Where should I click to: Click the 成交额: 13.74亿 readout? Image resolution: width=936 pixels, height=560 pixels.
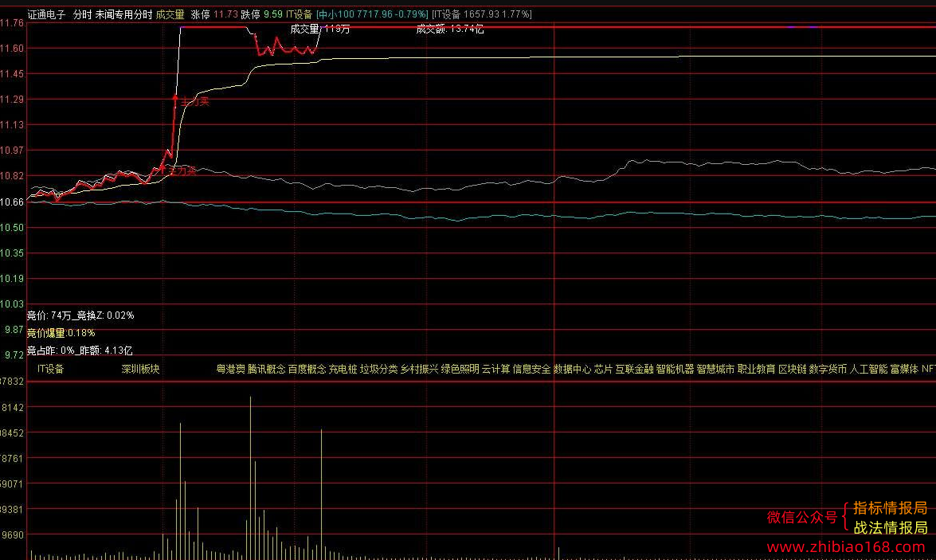(449, 29)
